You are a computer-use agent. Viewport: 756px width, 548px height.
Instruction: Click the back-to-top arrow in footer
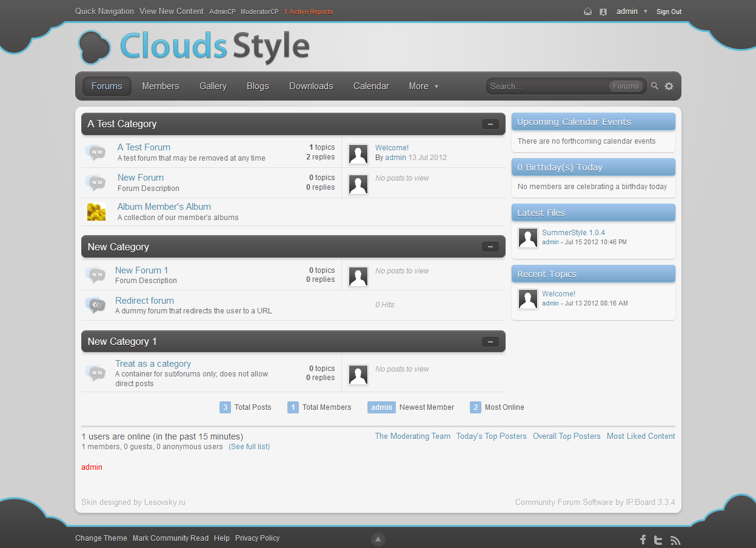click(378, 539)
